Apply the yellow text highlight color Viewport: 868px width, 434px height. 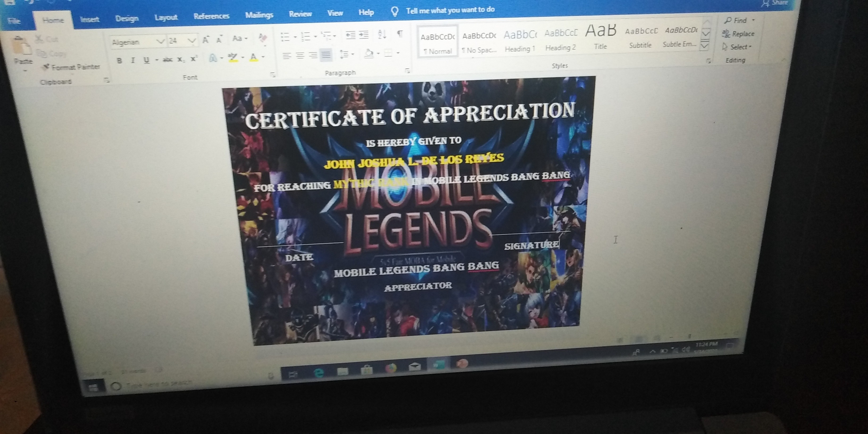(x=233, y=58)
